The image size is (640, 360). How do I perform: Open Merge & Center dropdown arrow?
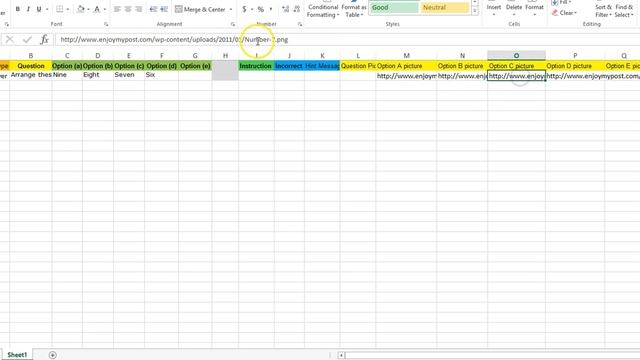point(231,9)
